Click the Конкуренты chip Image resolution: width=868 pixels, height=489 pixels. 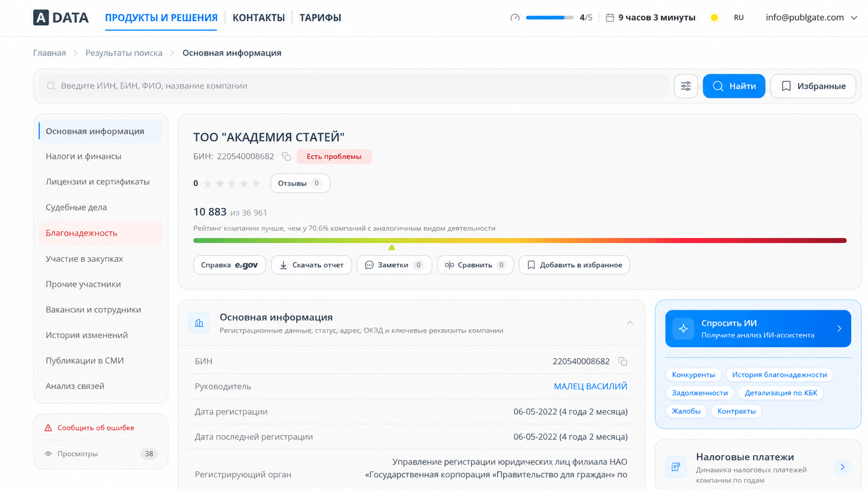tap(693, 375)
